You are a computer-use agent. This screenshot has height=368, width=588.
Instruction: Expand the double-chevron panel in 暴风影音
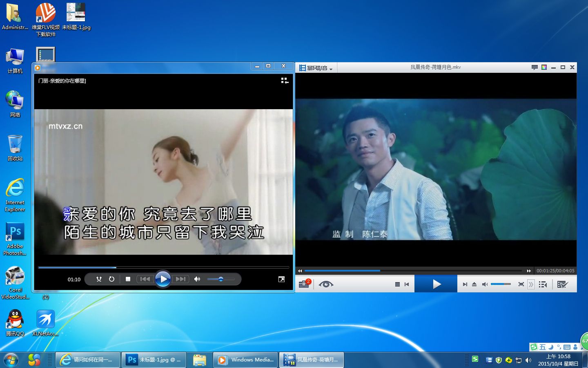531,284
